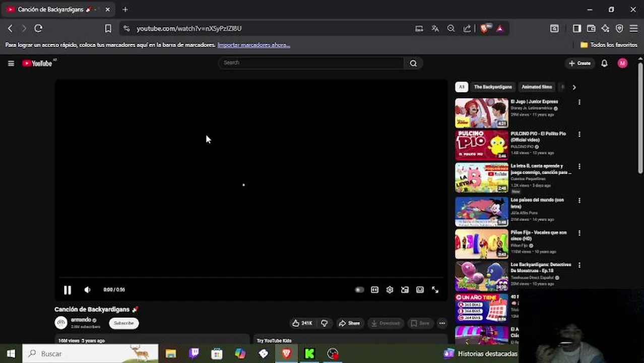
Task: Open Twitch from the taskbar
Action: pos(194,354)
